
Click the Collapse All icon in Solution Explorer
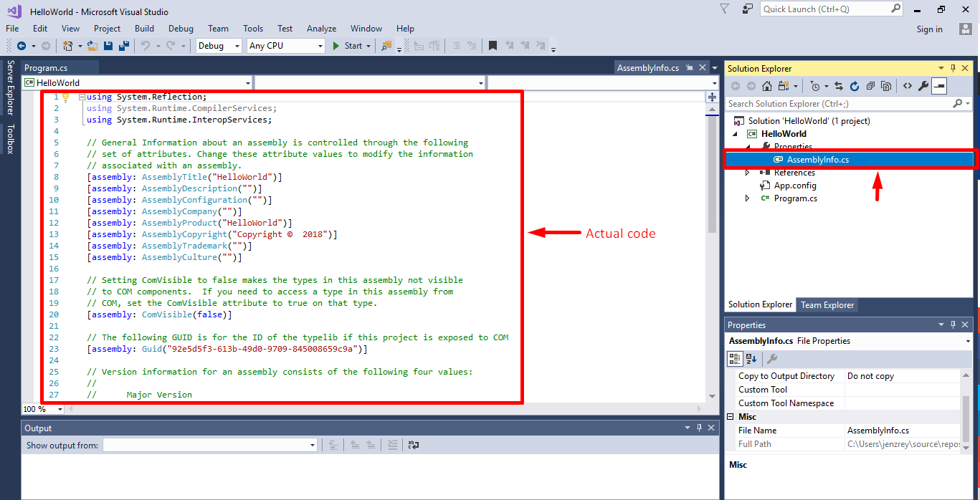pos(870,86)
